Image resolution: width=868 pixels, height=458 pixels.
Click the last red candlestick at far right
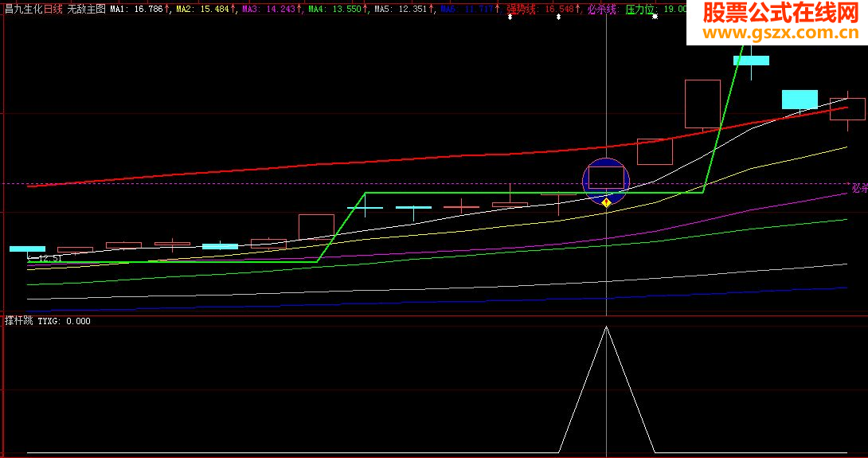pos(847,108)
